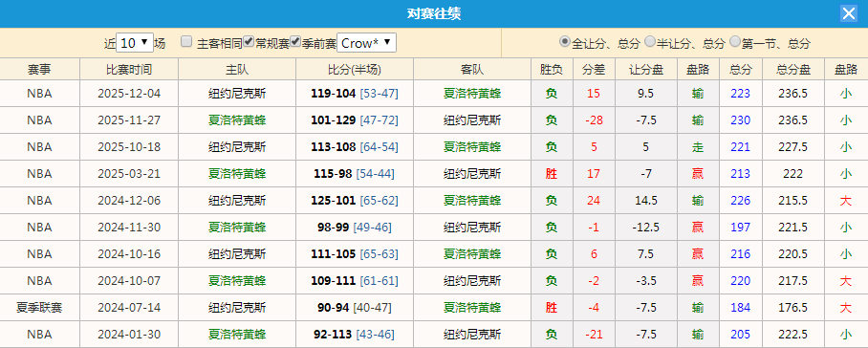Viewport: 868px width, 348px height.
Task: Click the 总分盘 column header
Action: pos(793,69)
